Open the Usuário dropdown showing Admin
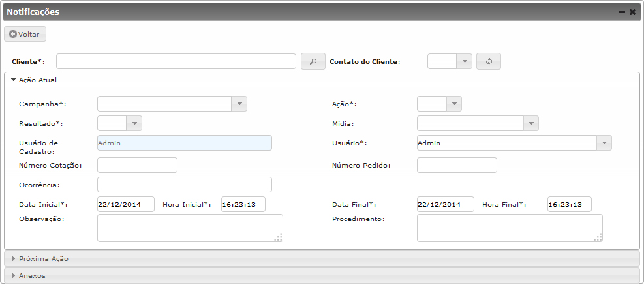The height and width of the screenshot is (287, 644). point(604,143)
